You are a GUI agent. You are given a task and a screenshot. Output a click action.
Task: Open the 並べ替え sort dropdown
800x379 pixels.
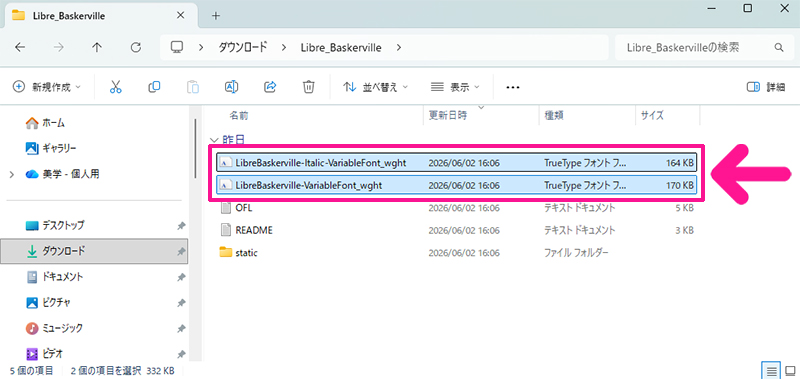pyautogui.click(x=376, y=87)
